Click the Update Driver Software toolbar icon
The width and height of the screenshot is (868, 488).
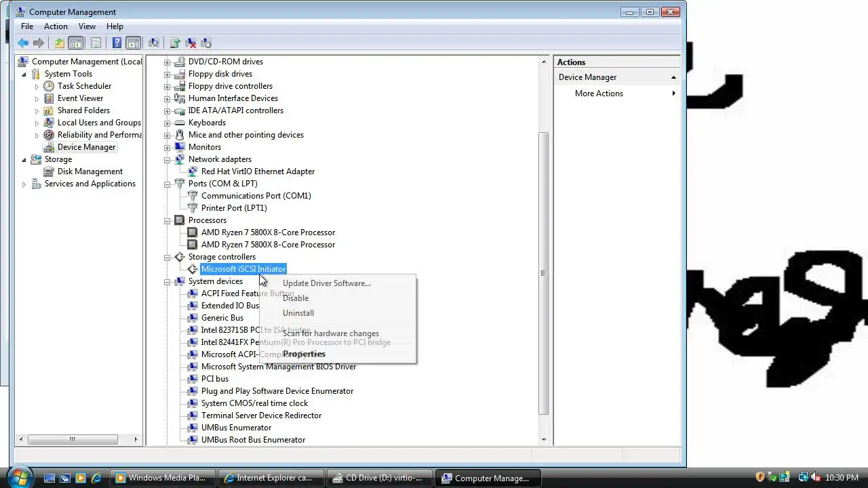pos(175,43)
